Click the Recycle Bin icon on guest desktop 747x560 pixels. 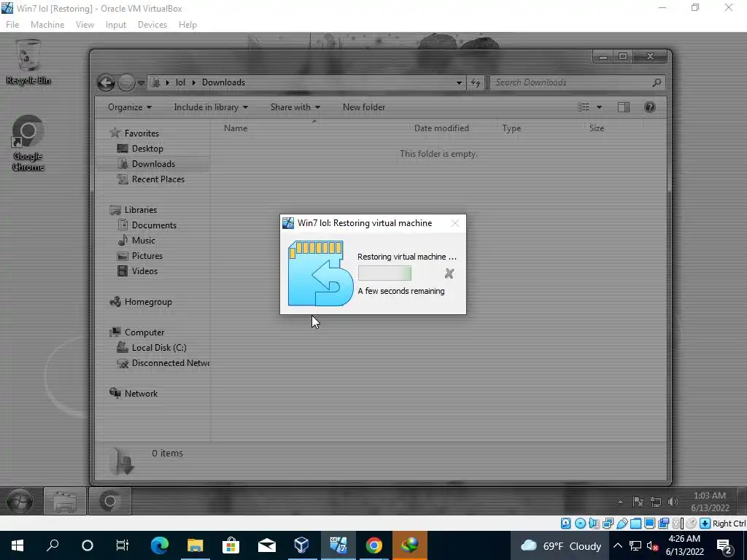[28, 62]
